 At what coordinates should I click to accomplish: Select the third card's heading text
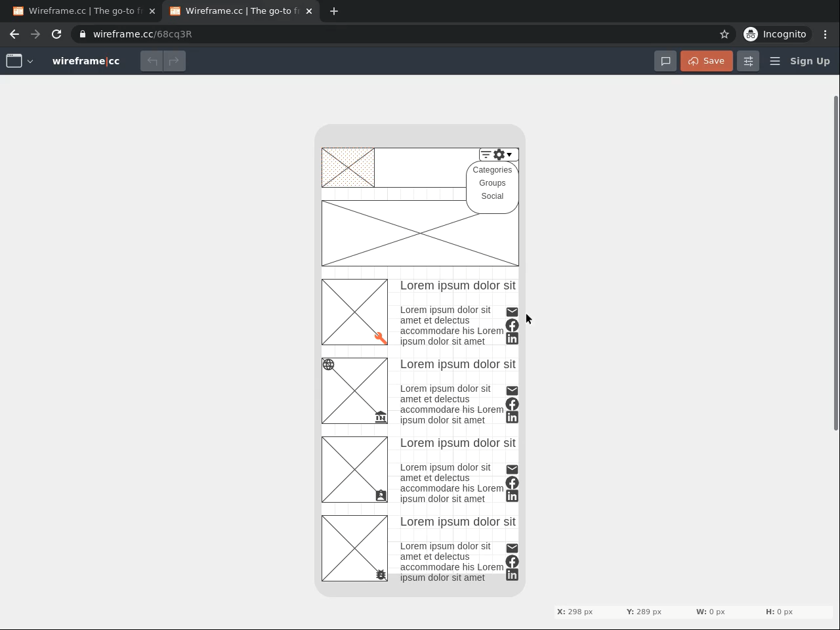tap(458, 443)
